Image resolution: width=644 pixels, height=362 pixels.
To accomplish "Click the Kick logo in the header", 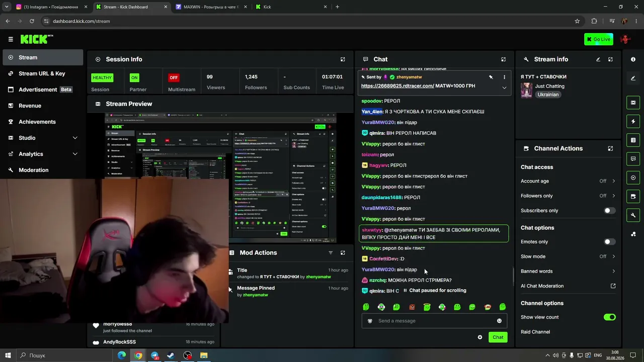I will [x=37, y=39].
